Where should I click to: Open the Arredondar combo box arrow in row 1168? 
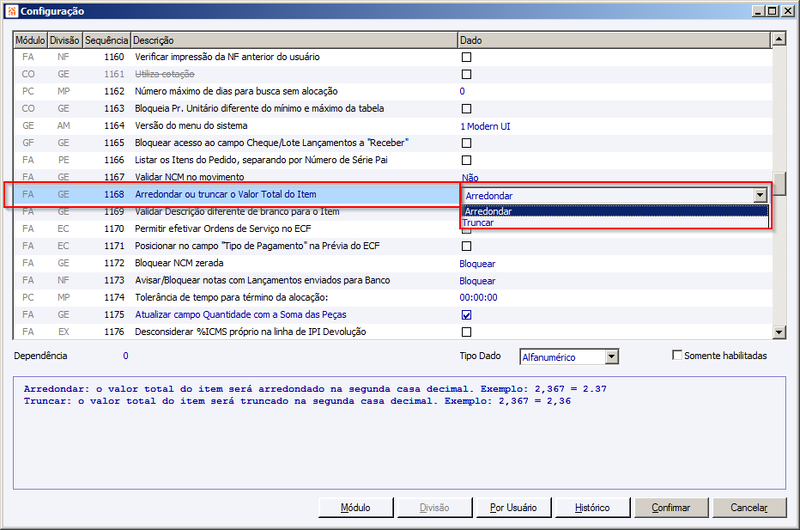pyautogui.click(x=760, y=195)
